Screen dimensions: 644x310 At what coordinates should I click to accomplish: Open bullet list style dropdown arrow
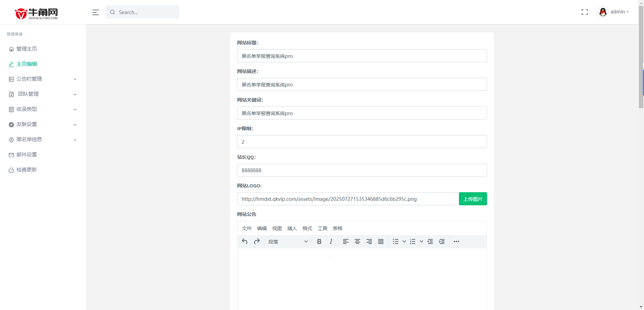404,241
